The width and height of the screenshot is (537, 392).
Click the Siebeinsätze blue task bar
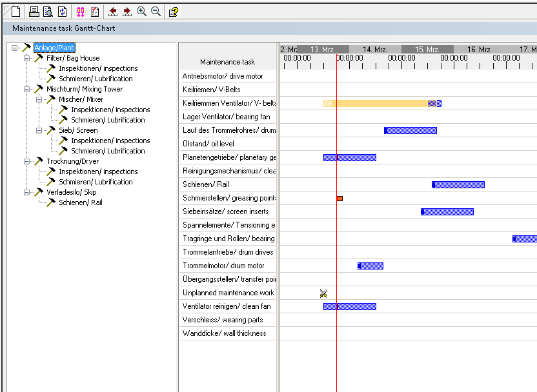coord(447,211)
